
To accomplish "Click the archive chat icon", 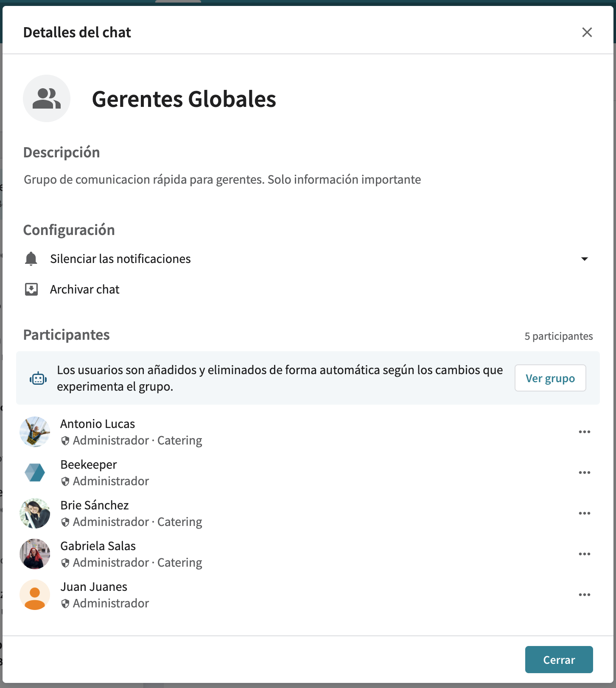I will pyautogui.click(x=31, y=289).
